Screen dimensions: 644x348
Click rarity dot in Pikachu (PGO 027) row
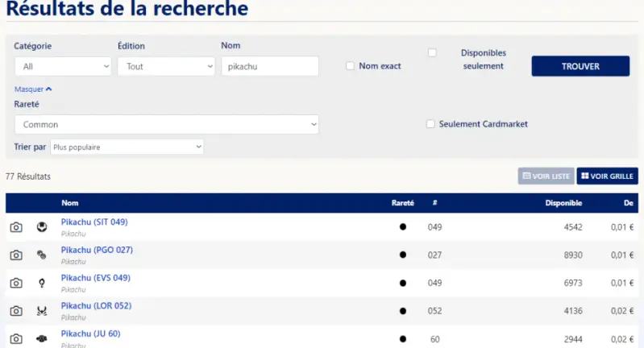(x=403, y=255)
